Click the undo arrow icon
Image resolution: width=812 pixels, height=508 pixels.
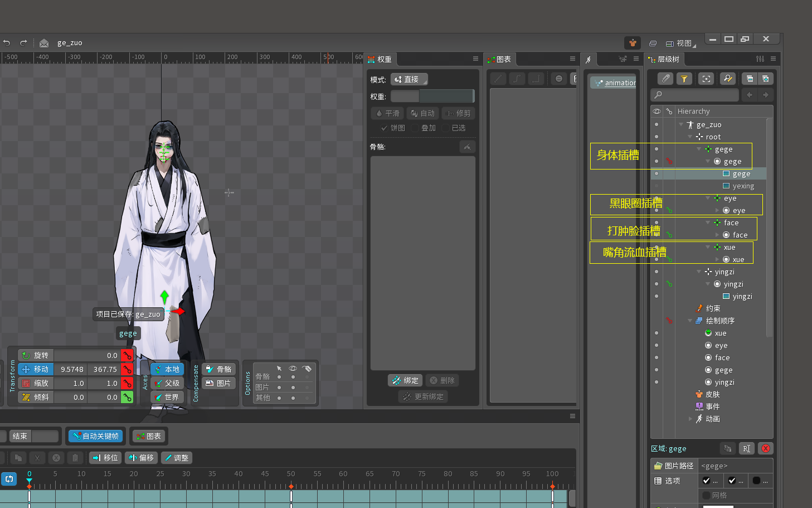click(7, 42)
